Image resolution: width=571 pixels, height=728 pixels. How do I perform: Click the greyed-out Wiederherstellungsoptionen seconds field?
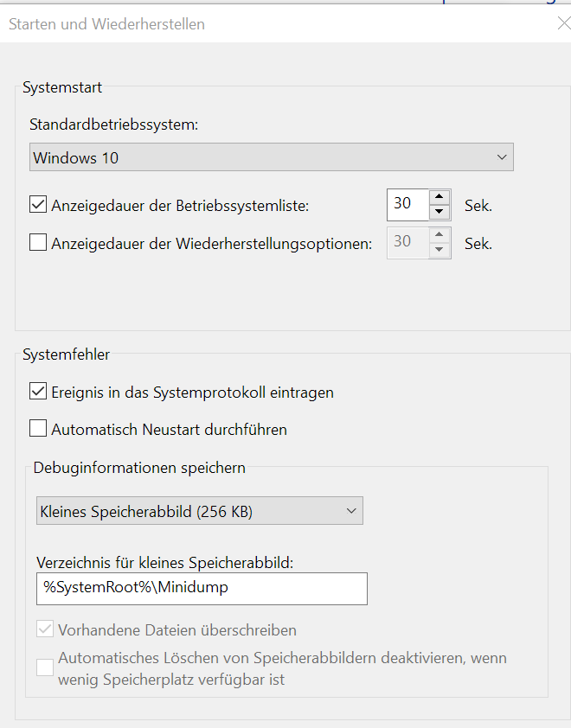(x=407, y=243)
